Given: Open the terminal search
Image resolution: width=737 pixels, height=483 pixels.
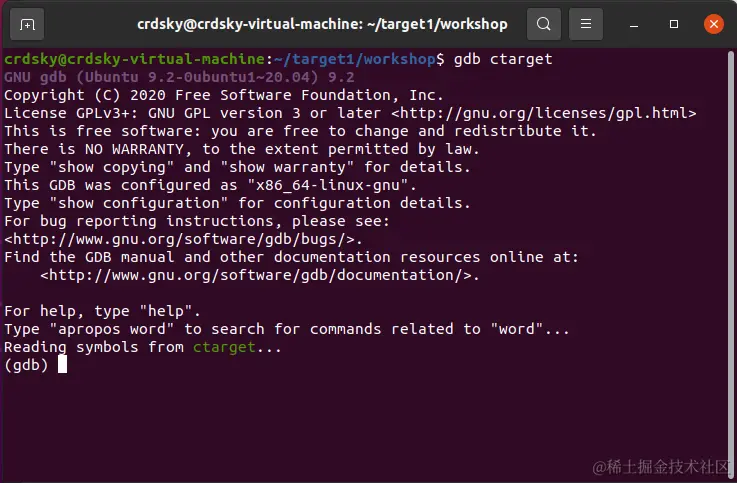Looking at the screenshot, I should click(x=544, y=24).
